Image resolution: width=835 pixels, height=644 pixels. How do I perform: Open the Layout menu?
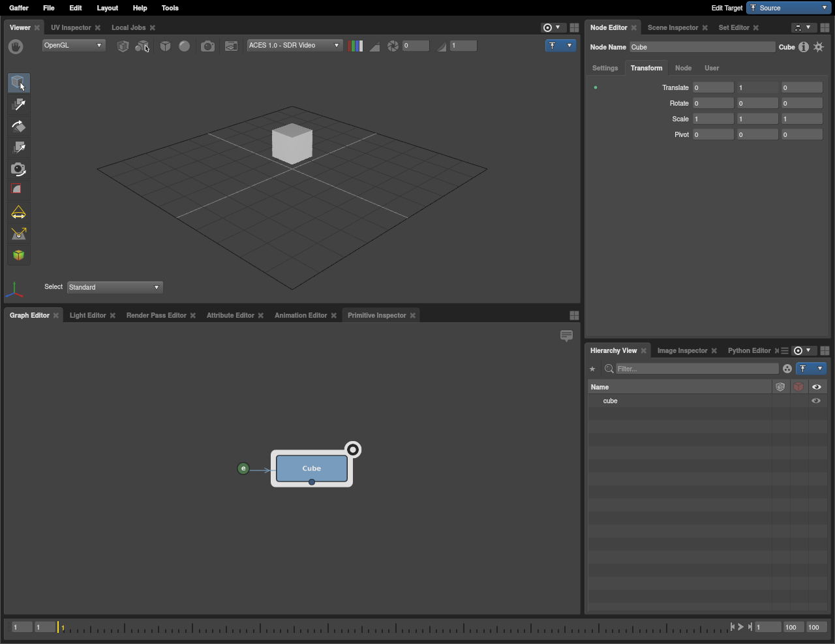point(107,8)
